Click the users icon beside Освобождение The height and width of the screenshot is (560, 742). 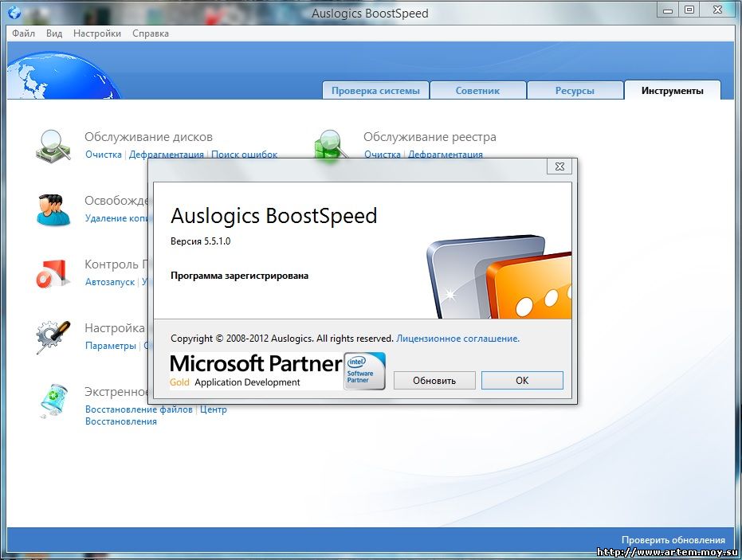pos(53,210)
